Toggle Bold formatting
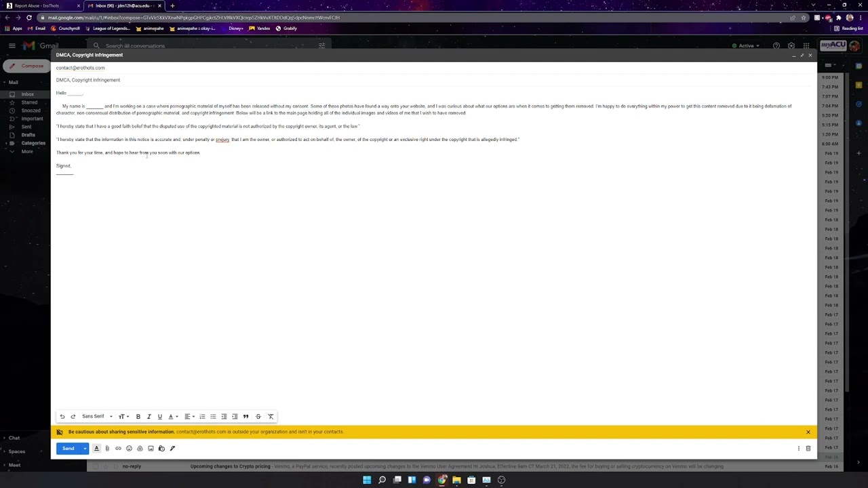868x488 pixels. [138, 417]
